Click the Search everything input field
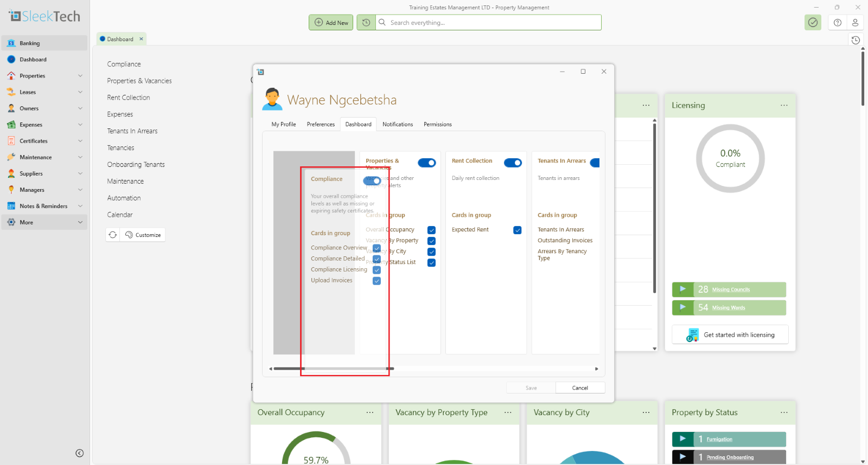868x465 pixels. pyautogui.click(x=488, y=22)
